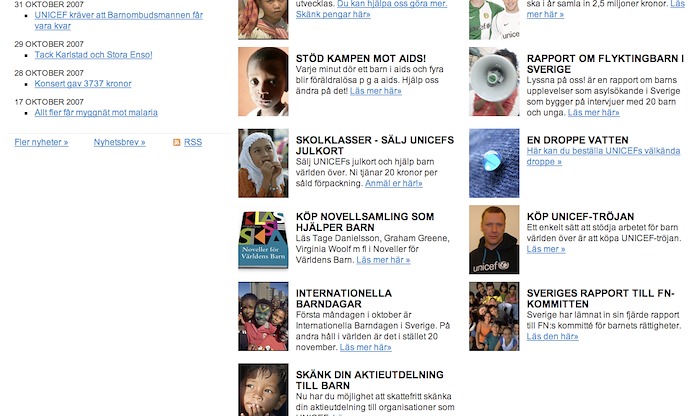Viewport: 700px width, 416px height.
Task: Click the '28 OKTOBER 2007' date label
Action: [x=49, y=73]
